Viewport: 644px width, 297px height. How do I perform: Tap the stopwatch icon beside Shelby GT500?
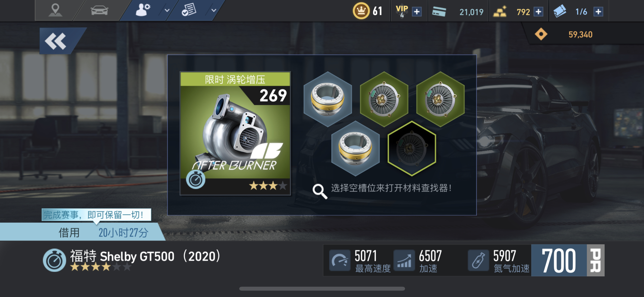point(54,260)
